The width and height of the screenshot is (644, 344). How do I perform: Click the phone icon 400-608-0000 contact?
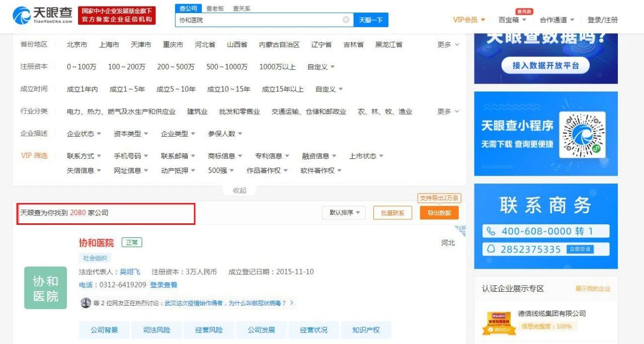(x=491, y=231)
